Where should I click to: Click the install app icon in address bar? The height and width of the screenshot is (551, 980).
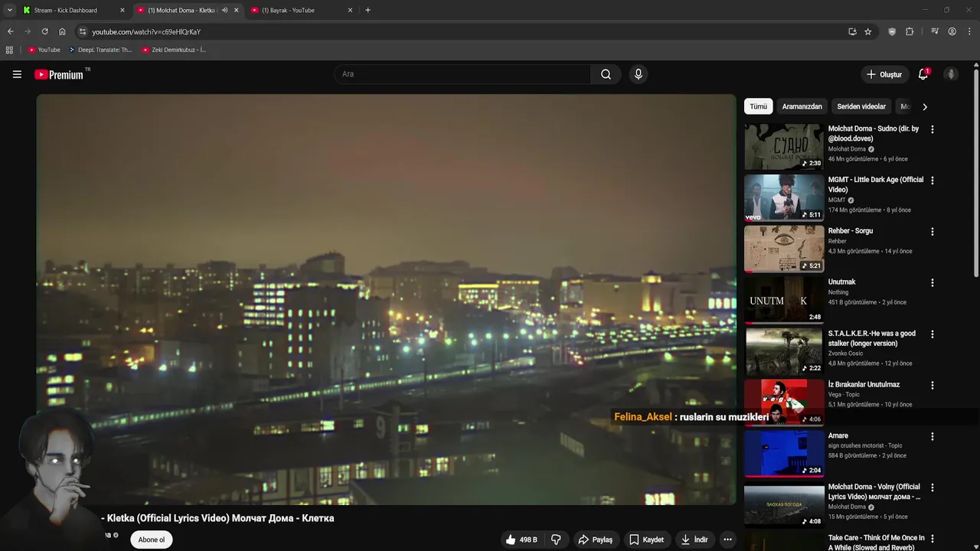[x=852, y=31]
